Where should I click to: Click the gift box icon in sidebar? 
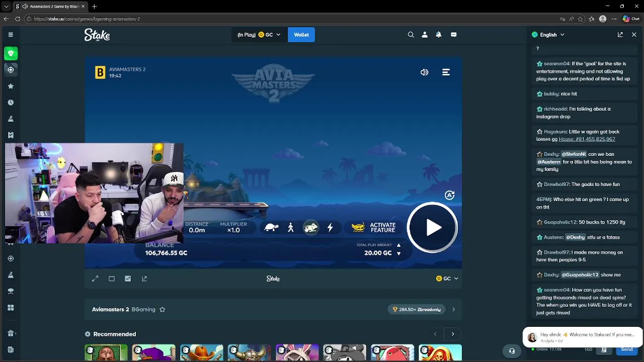click(11, 333)
